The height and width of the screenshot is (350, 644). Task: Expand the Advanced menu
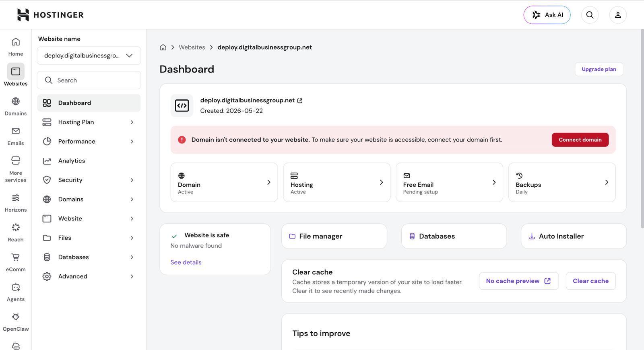89,277
